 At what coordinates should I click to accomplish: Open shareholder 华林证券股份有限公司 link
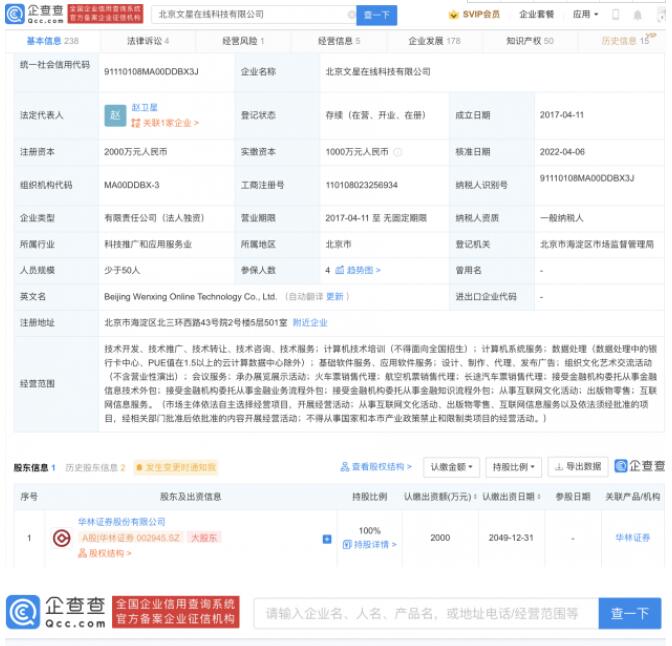tap(122, 522)
